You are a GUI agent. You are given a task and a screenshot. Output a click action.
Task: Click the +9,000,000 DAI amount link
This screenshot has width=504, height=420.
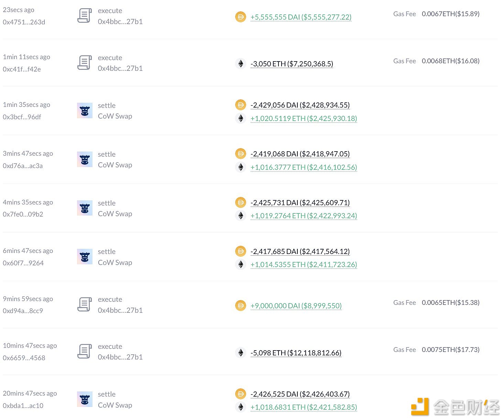point(296,306)
